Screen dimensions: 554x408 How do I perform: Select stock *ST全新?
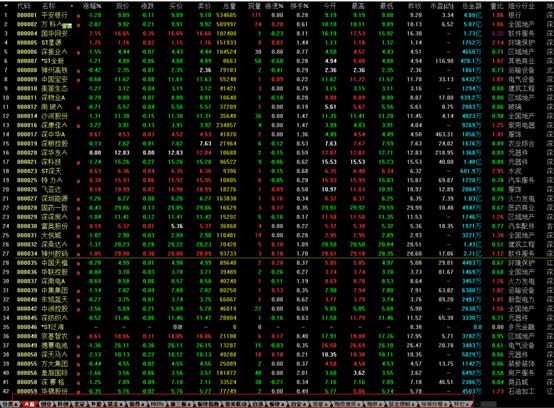pyautogui.click(x=53, y=61)
